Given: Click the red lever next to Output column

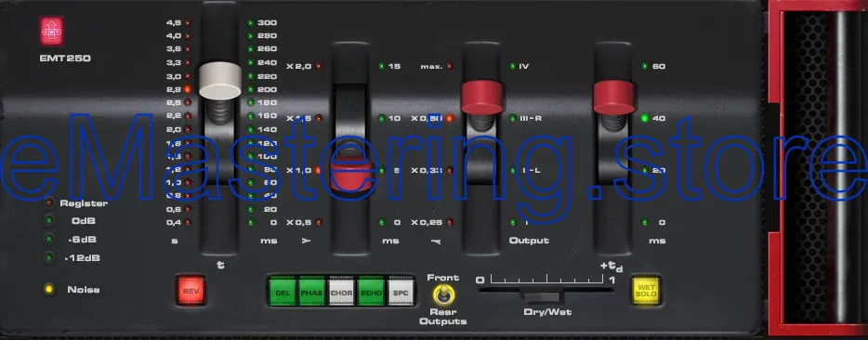Looking at the screenshot, I should pyautogui.click(x=481, y=98).
